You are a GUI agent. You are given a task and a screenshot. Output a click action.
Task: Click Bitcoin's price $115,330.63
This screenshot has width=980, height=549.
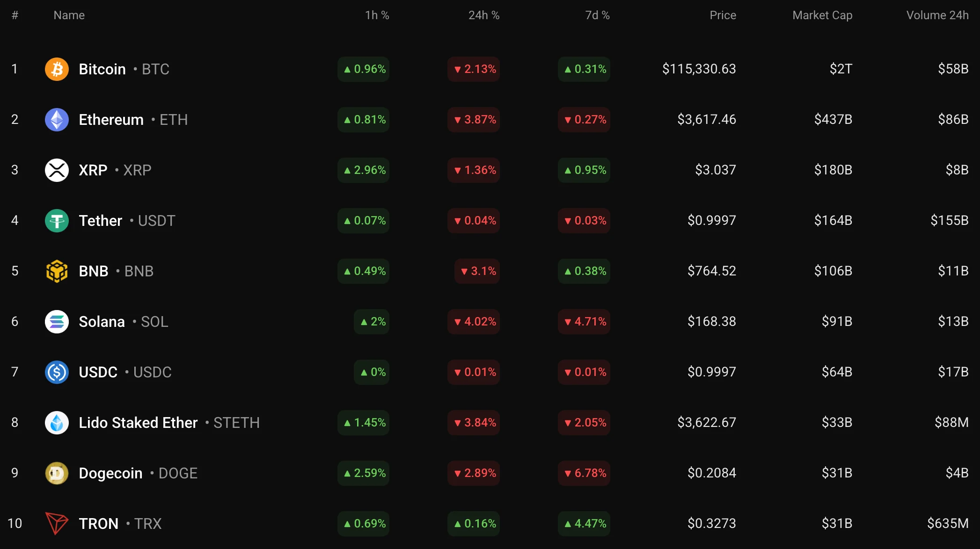point(699,69)
